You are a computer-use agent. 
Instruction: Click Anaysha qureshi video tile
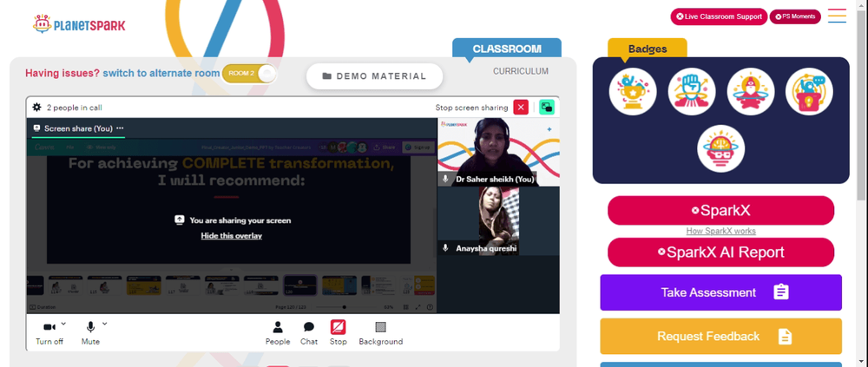point(498,221)
